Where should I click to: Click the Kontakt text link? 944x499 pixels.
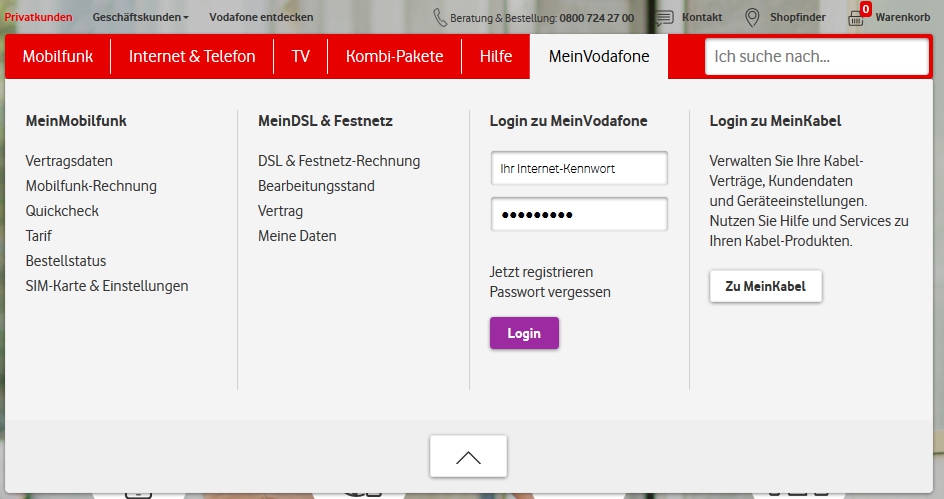tap(702, 17)
